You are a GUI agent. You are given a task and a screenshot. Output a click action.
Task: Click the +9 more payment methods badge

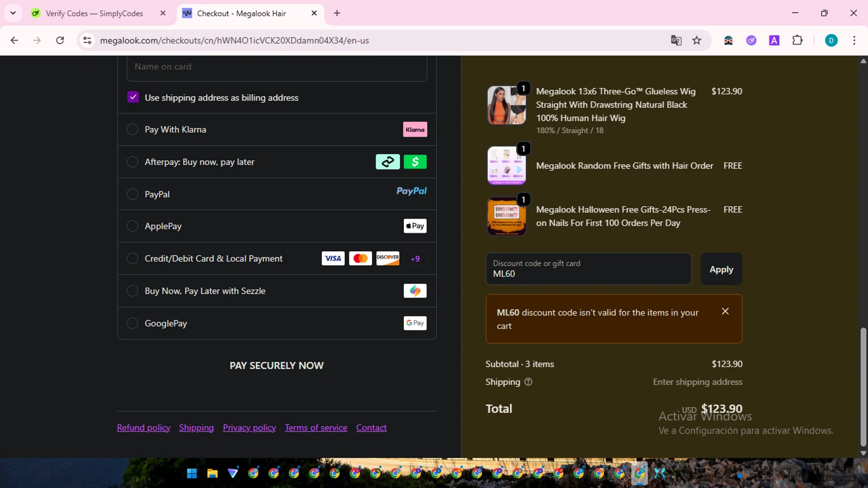tap(415, 259)
